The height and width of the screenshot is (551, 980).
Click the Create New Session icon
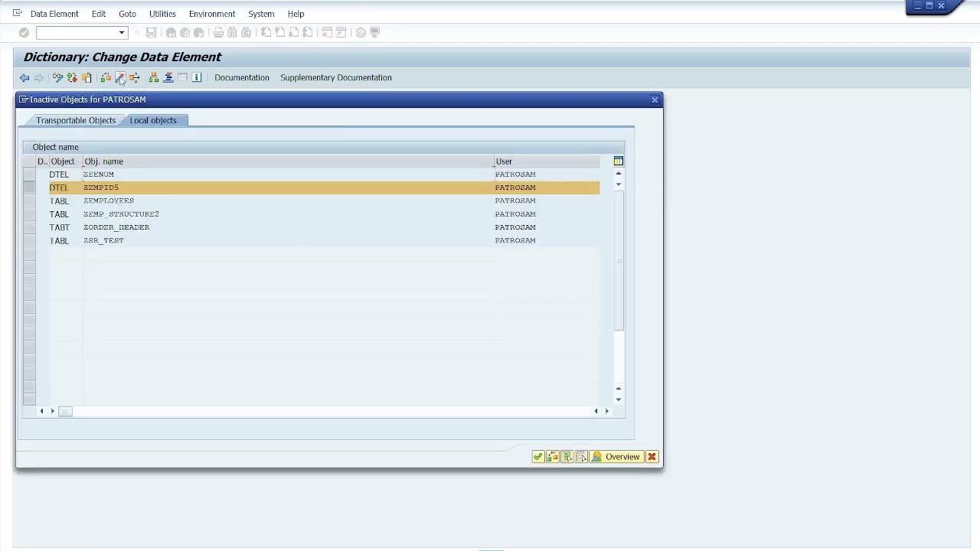(327, 32)
